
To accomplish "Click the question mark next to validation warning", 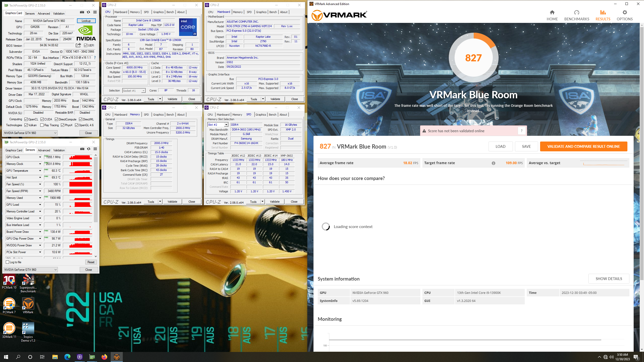I will point(521,131).
